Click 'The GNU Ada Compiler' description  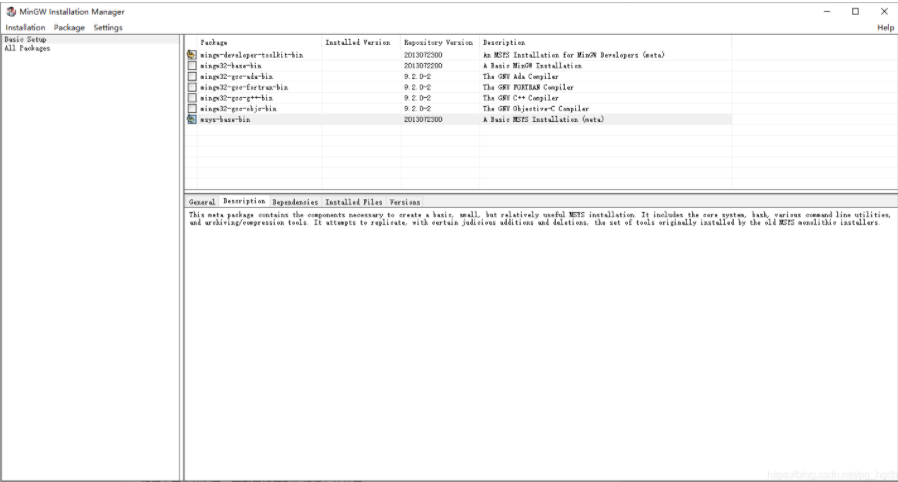coord(521,77)
